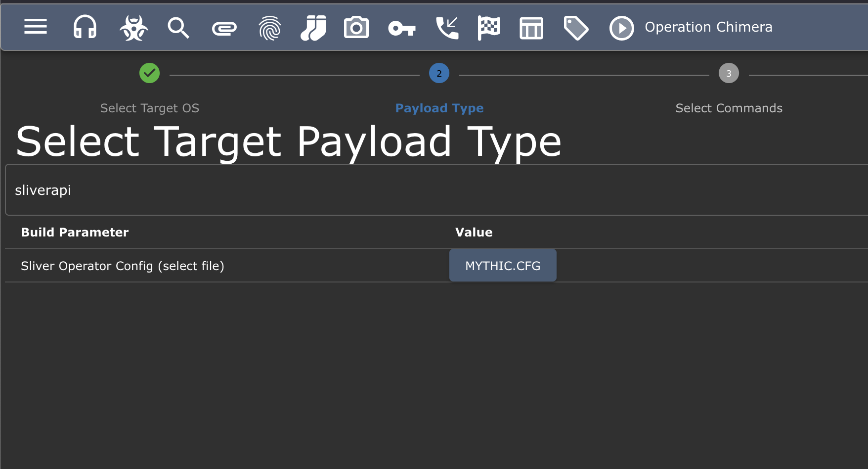Open the sliverapi payload type dropdown
This screenshot has width=868, height=469.
[x=436, y=190]
